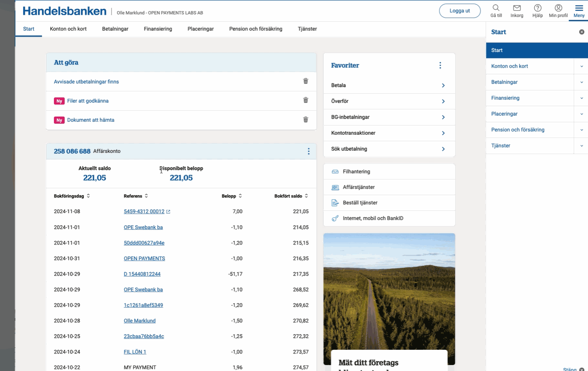Viewport: 588px width, 371px height.
Task: Open OPEN PAYMENTS transaction reference
Action: (x=144, y=258)
